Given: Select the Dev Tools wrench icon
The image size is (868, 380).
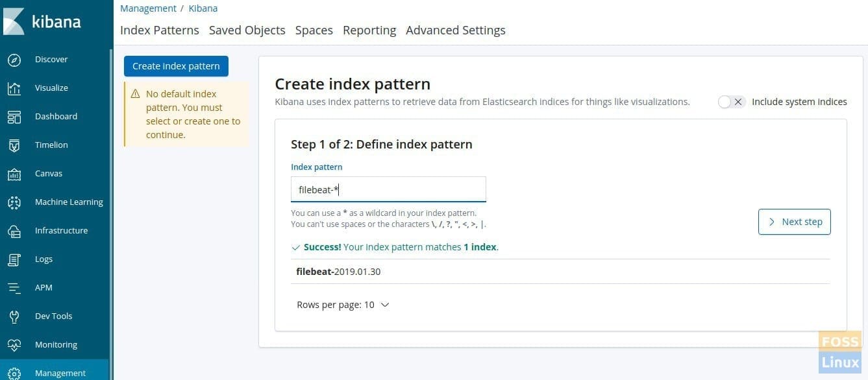Looking at the screenshot, I should (x=14, y=316).
